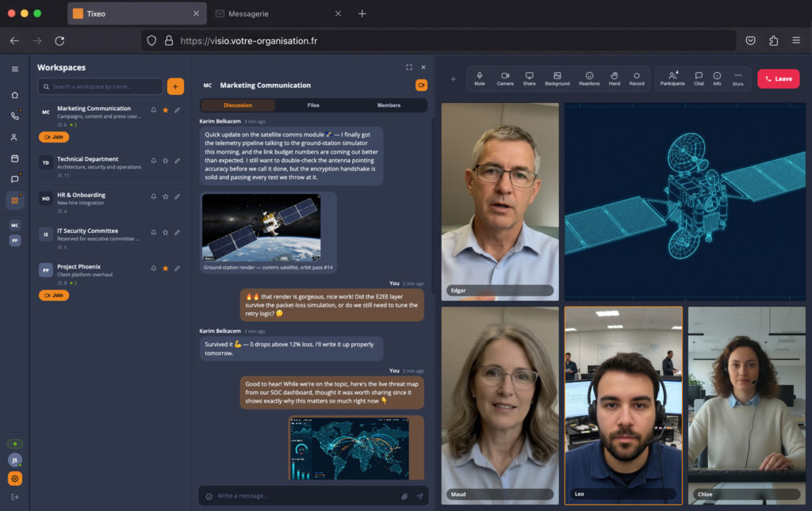Viewport: 812px width, 511px height.
Task: Edit Marketing Communication with the pencil icon
Action: (x=177, y=109)
